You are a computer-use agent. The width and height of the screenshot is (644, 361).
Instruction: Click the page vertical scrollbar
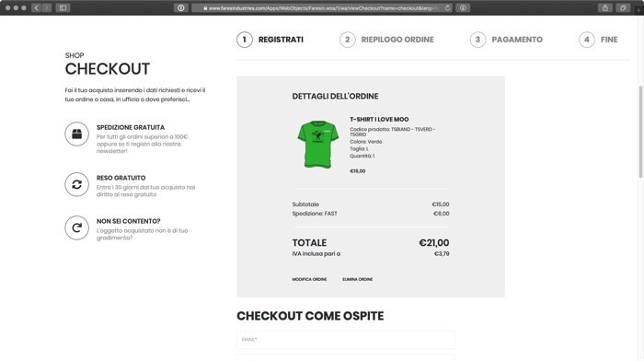(640, 132)
